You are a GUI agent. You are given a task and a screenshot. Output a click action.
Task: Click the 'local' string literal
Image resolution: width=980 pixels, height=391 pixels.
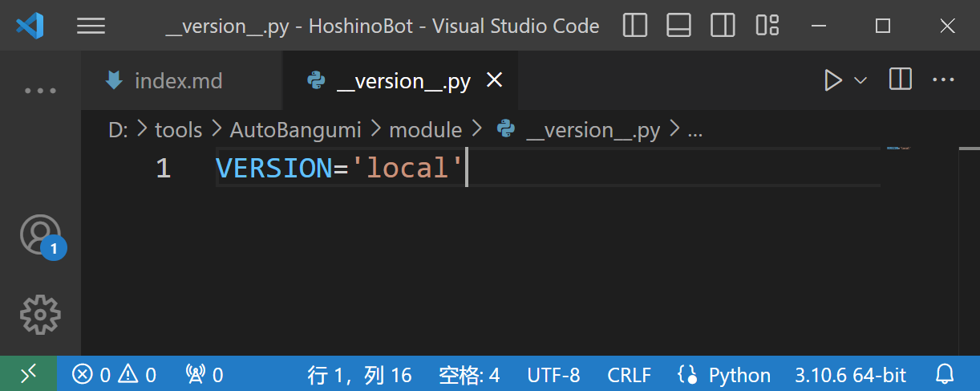click(x=408, y=168)
